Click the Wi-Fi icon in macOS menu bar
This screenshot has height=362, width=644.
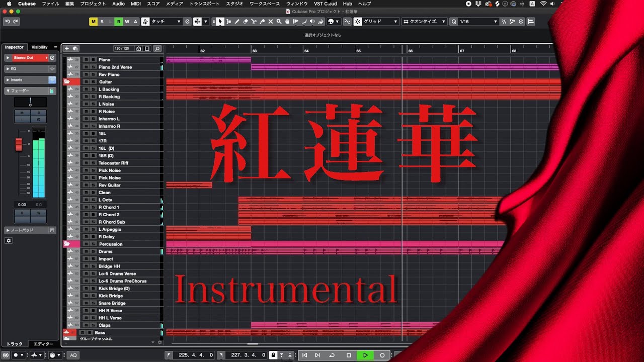coord(543,4)
